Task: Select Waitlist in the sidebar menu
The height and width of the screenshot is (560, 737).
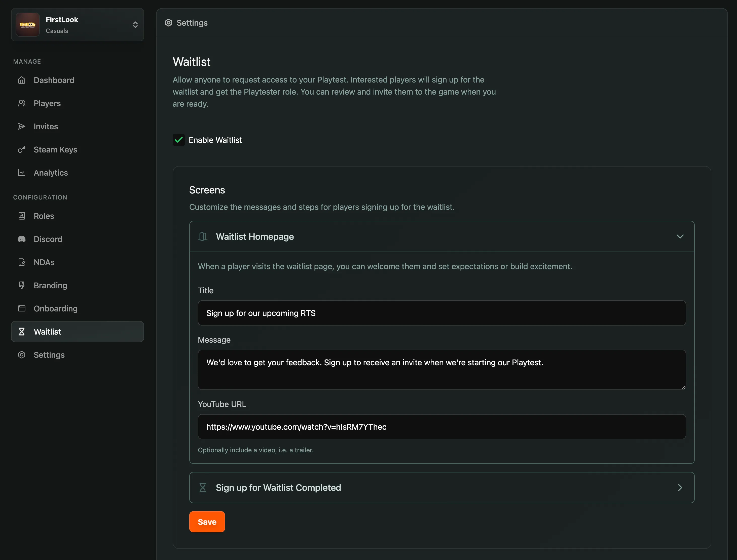Action: [x=47, y=332]
